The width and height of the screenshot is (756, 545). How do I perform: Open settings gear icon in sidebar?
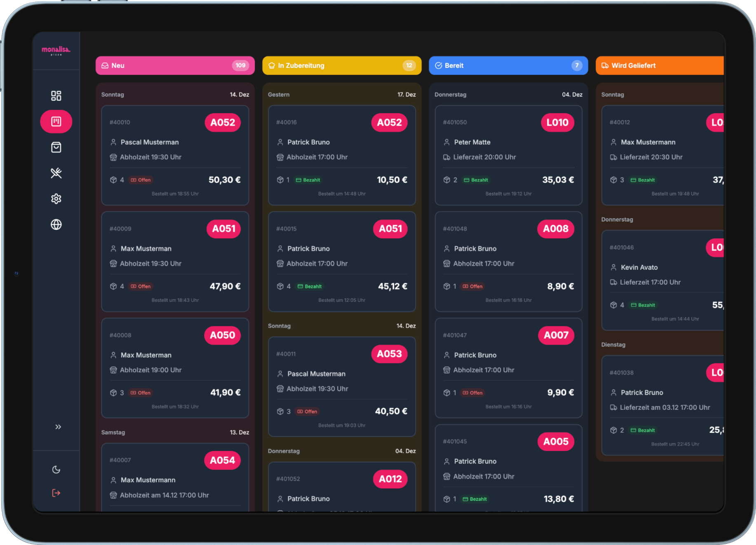(56, 199)
